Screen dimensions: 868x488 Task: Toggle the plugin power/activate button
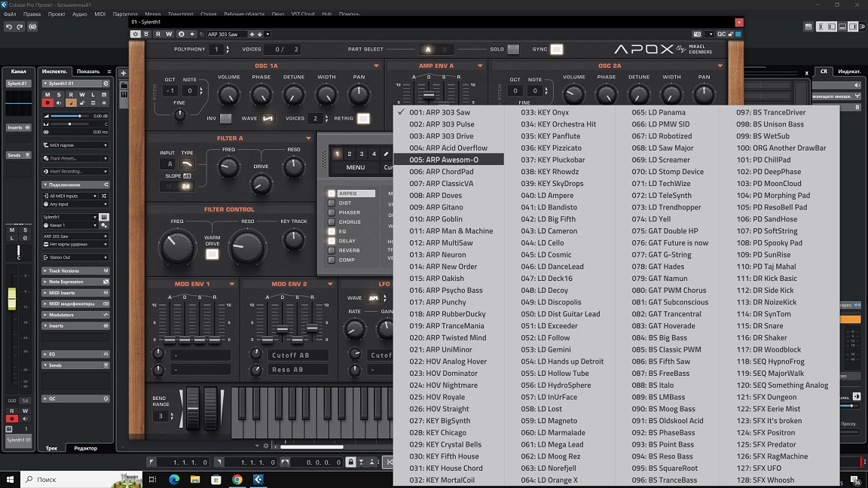(136, 34)
